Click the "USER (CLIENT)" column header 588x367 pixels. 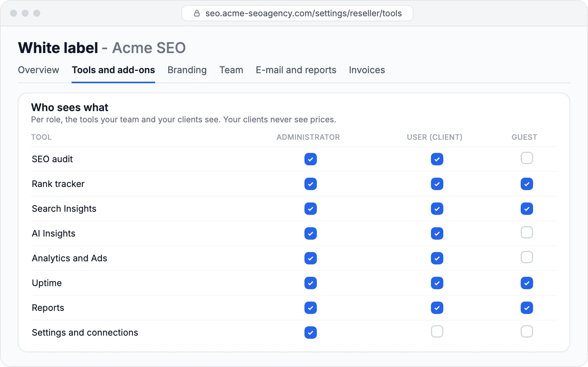[435, 137]
